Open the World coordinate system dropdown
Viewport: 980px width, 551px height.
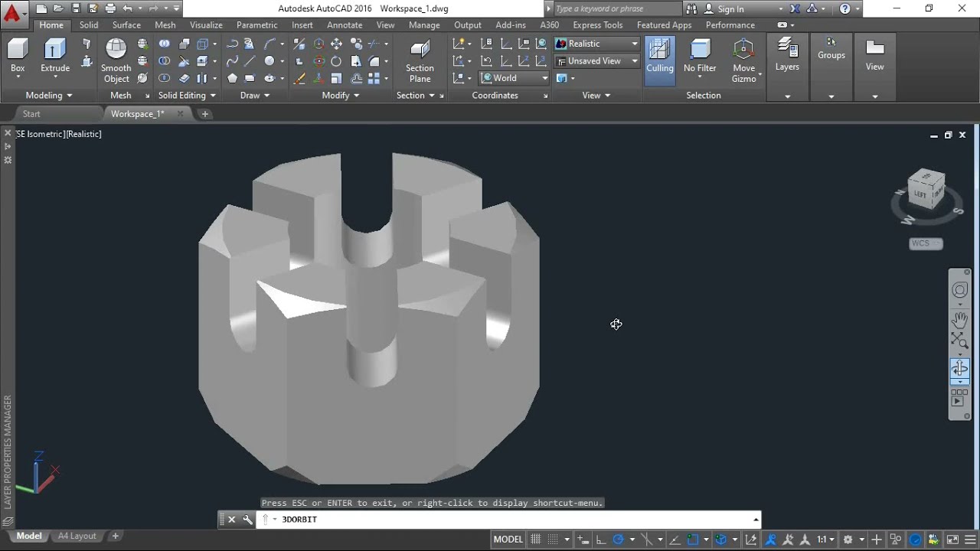(x=514, y=78)
